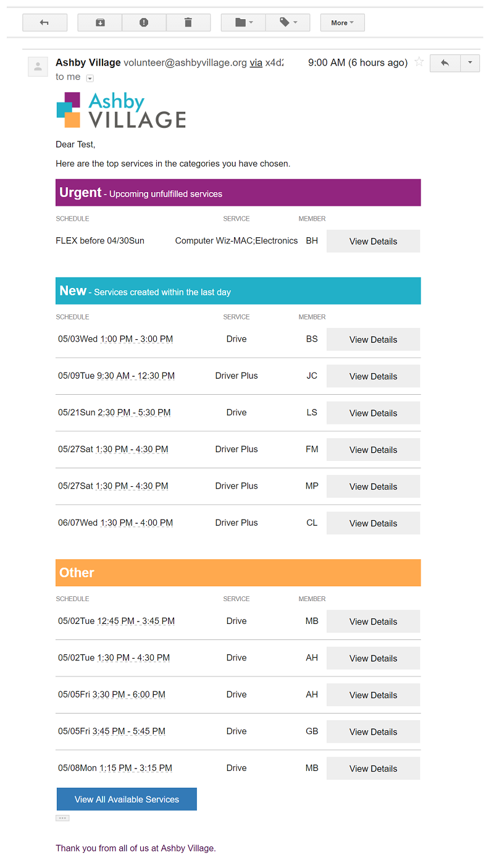Open Move to folder dropdown

point(243,23)
